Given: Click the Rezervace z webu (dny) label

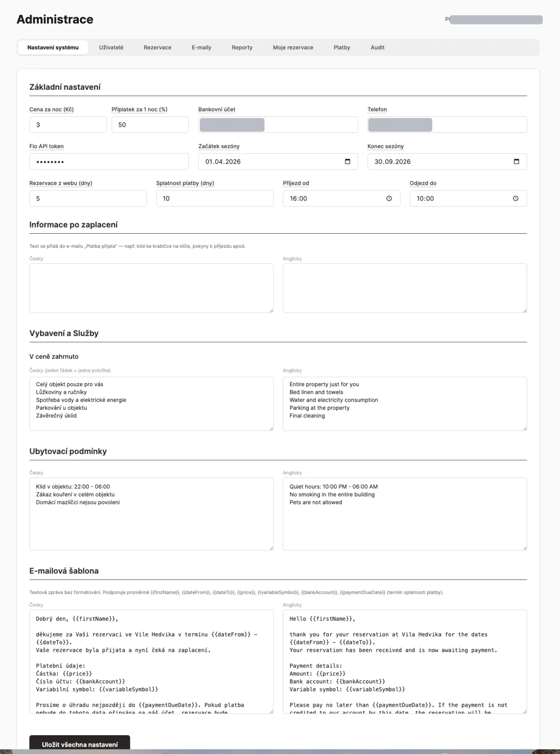Looking at the screenshot, I should pos(61,183).
